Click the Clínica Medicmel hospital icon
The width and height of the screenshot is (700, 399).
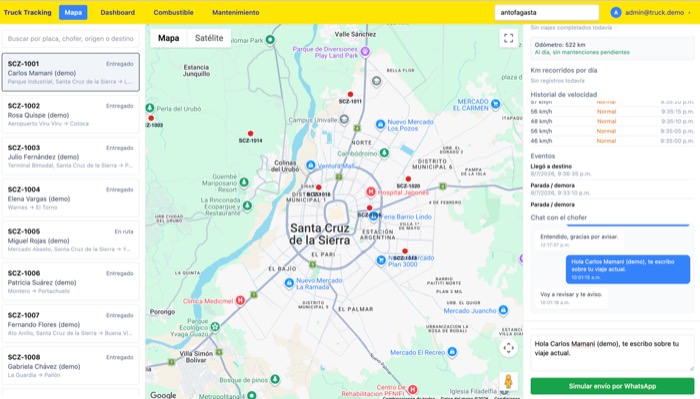pyautogui.click(x=240, y=300)
